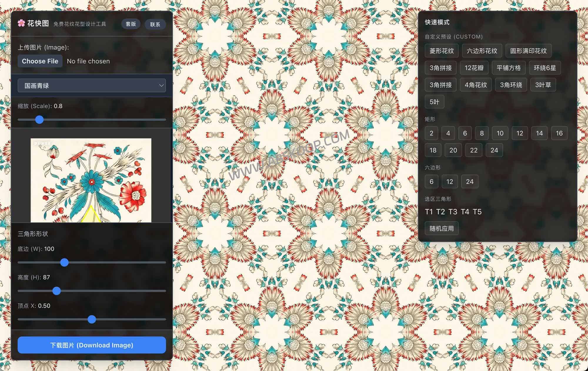Click the 下载图片 Download Image button
The width and height of the screenshot is (588, 371).
tap(92, 345)
